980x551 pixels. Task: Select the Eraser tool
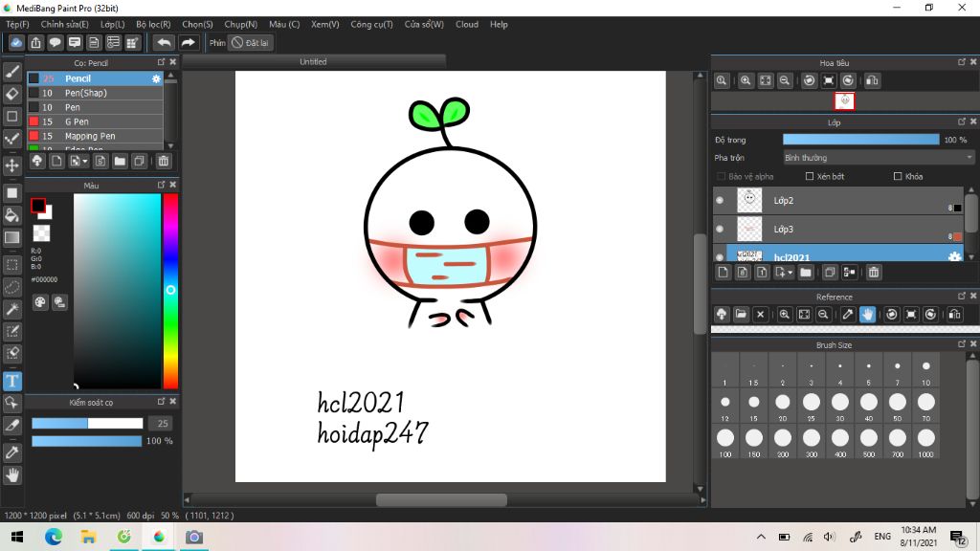point(12,94)
